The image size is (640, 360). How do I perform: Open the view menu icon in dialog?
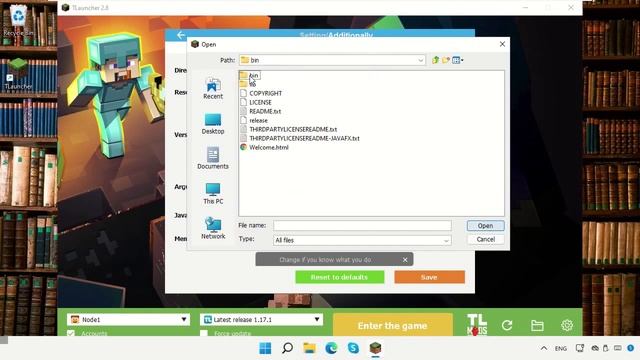458,60
